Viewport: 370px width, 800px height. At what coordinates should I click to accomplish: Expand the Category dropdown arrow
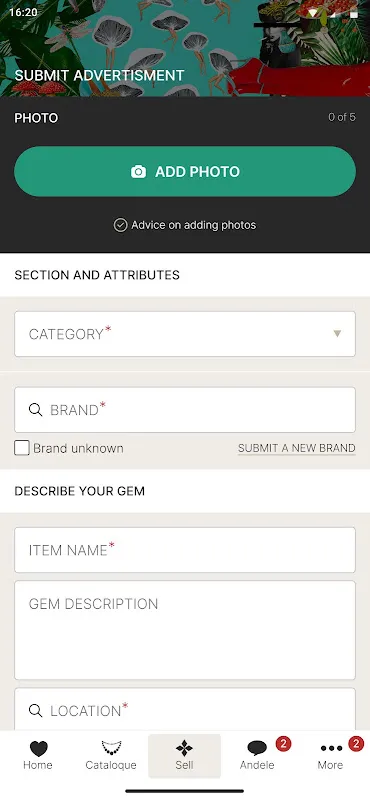[x=337, y=334]
